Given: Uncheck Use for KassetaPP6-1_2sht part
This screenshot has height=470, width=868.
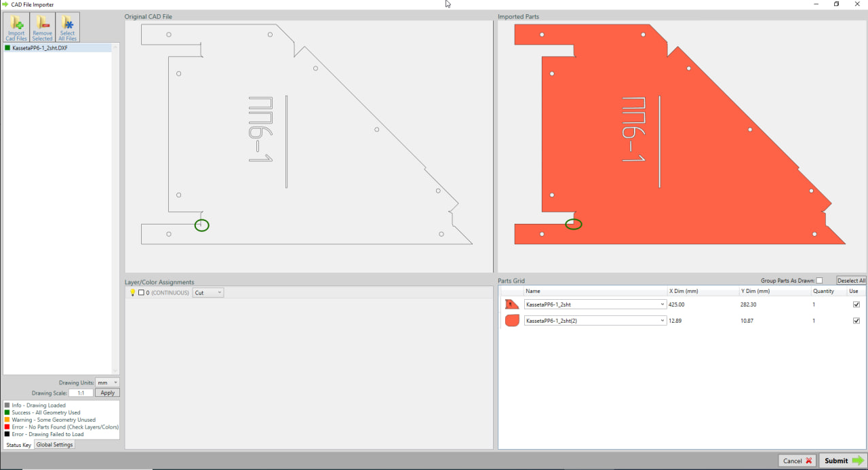Looking at the screenshot, I should (856, 305).
